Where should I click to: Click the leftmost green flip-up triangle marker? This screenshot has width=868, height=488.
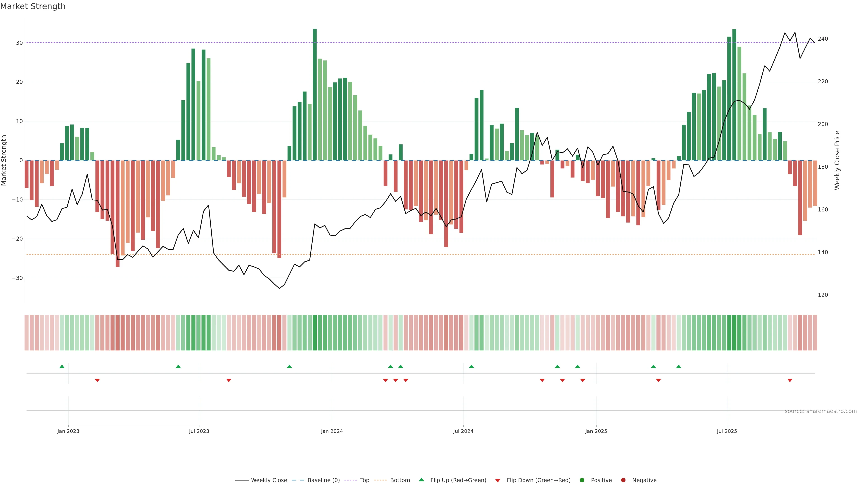click(x=62, y=366)
